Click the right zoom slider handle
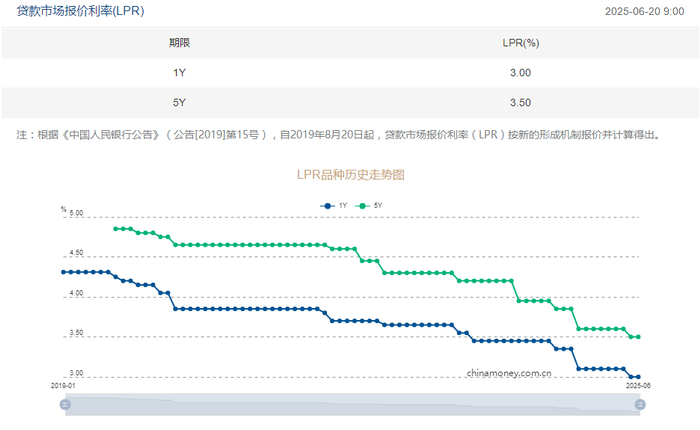The width and height of the screenshot is (700, 430). 640,405
